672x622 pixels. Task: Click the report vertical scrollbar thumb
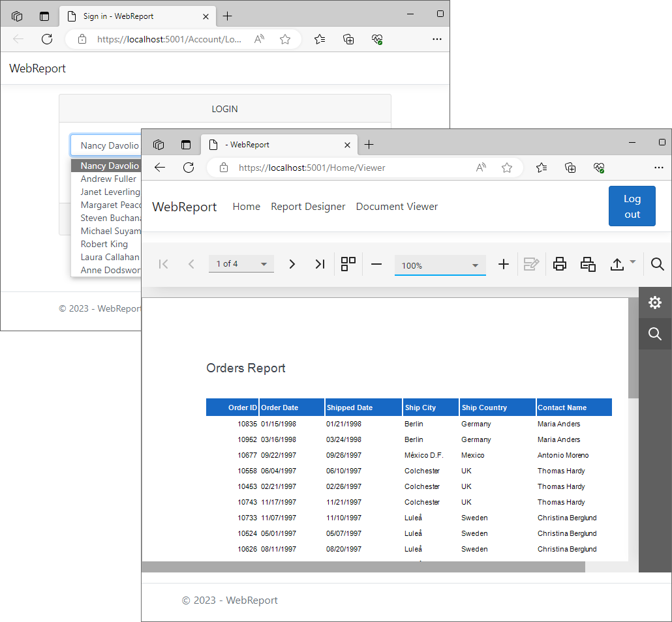pyautogui.click(x=633, y=348)
